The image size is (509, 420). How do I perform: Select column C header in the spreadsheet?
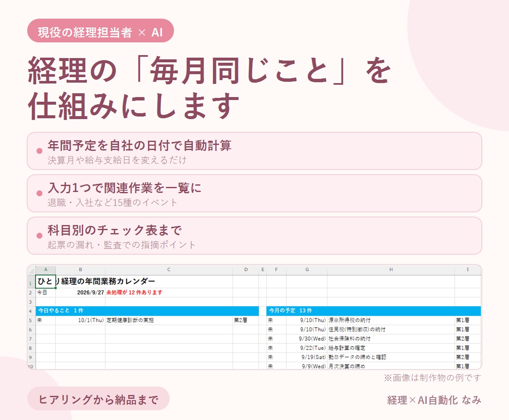tap(169, 270)
